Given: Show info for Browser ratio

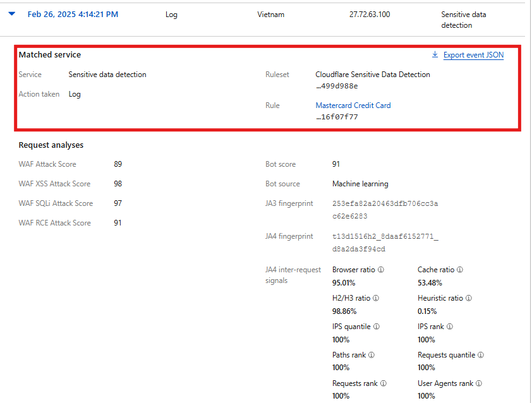Looking at the screenshot, I should point(381,270).
